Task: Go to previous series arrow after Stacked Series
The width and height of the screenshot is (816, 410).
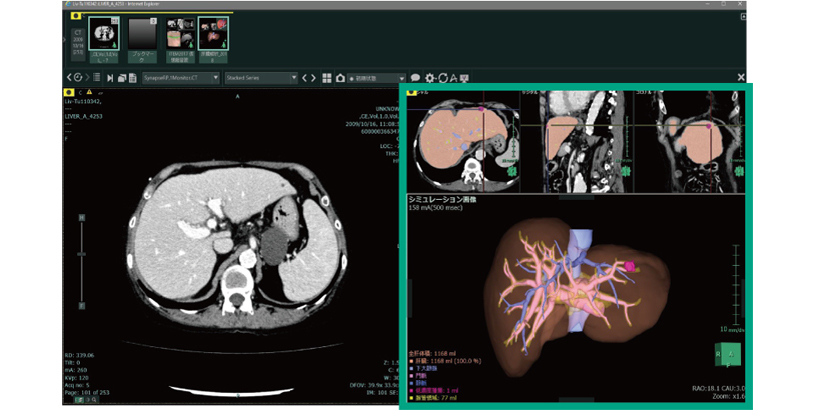Action: point(305,78)
